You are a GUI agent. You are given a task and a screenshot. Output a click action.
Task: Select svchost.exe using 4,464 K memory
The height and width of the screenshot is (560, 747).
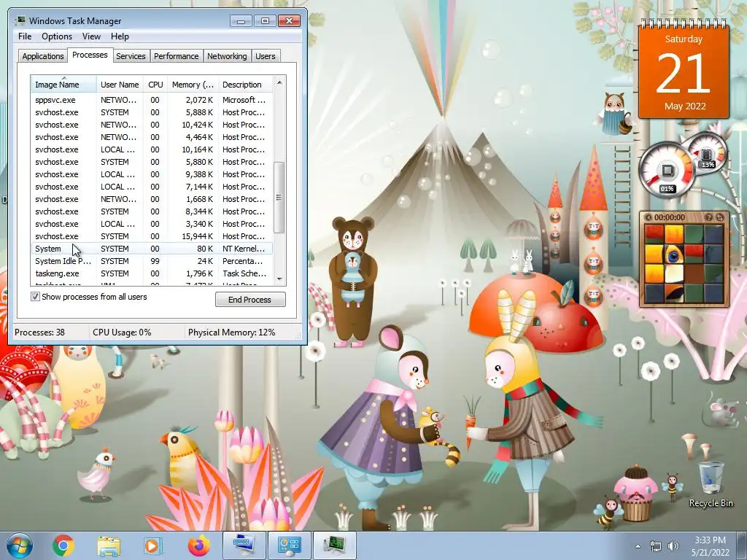pos(152,137)
